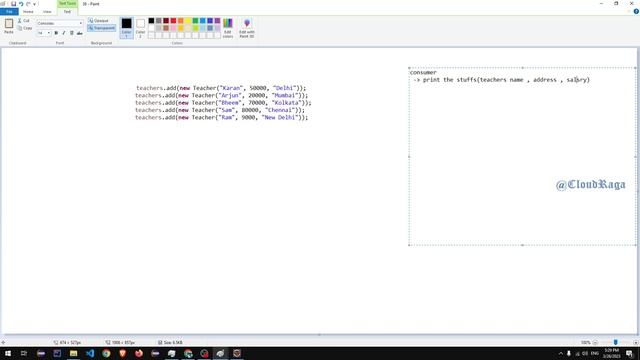Open the Windows Start menu
The width and height of the screenshot is (640, 360).
click(8, 353)
